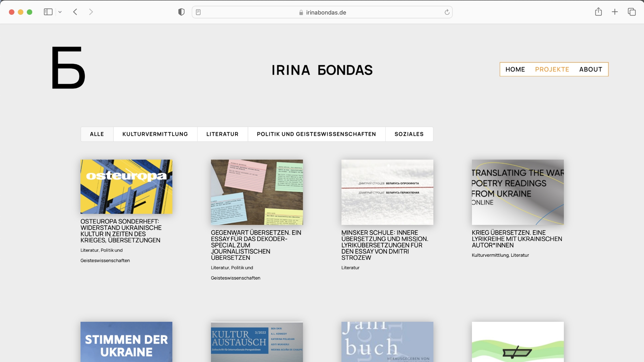The image size is (644, 362).
Task: Open the Share menu
Action: click(598, 12)
